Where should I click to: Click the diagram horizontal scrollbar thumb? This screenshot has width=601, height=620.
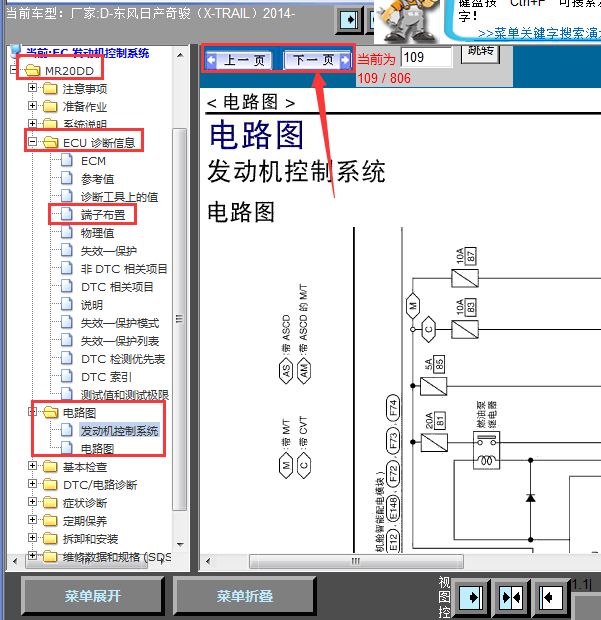pyautogui.click(x=356, y=561)
